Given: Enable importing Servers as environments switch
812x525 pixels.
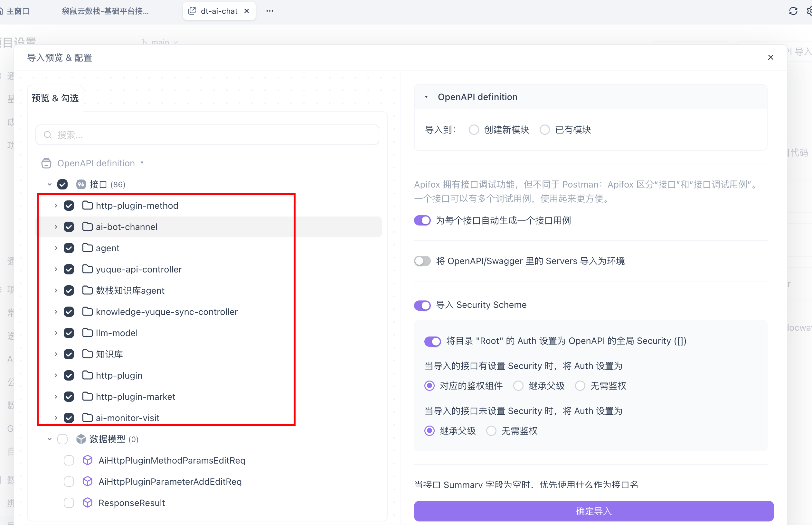Looking at the screenshot, I should [x=422, y=261].
